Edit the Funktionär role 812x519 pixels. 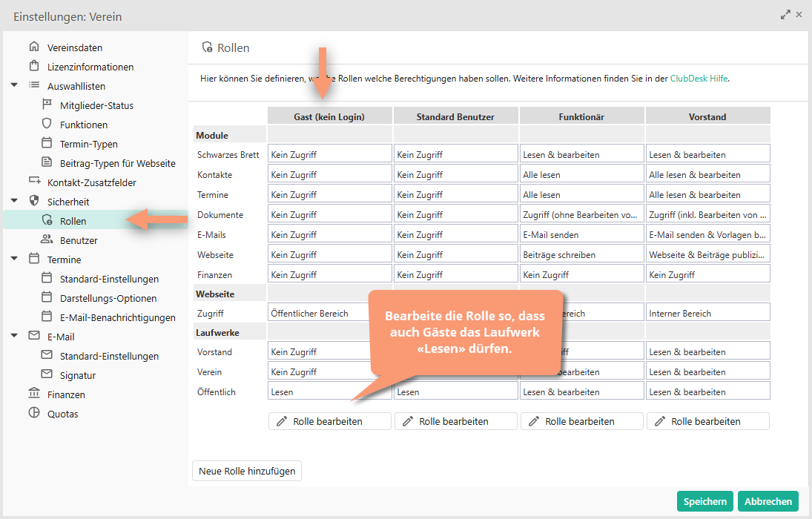coord(581,421)
